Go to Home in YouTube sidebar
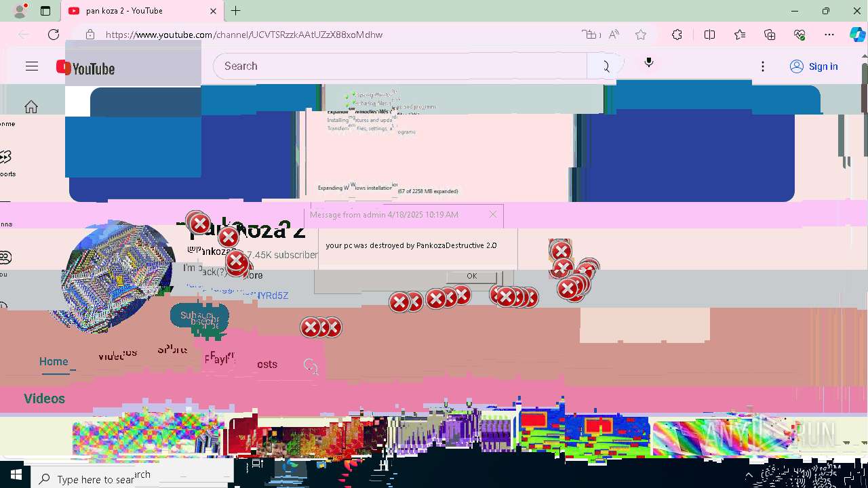The width and height of the screenshot is (868, 488). pos(31,107)
